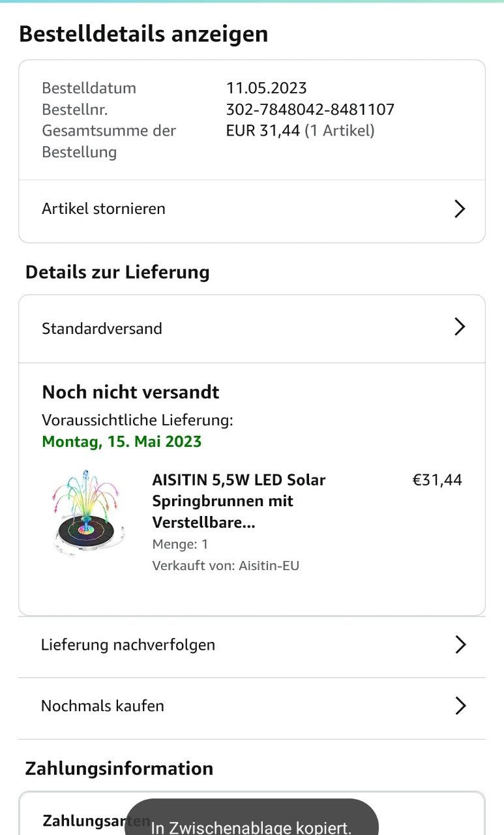The image size is (504, 835).
Task: Tap the arrow beside Lieferung nachverfolgen
Action: [460, 645]
